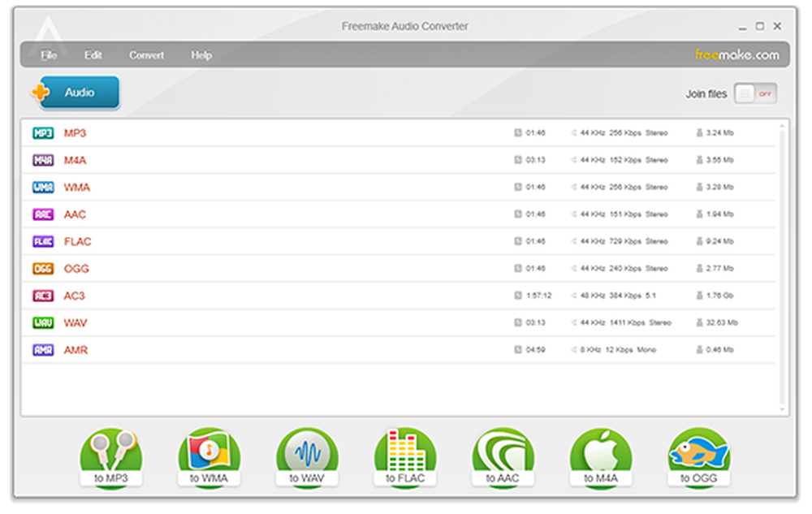Click the 48 KHz 384 Kbps 5.1 info
The height and width of the screenshot is (514, 812).
pos(618,296)
